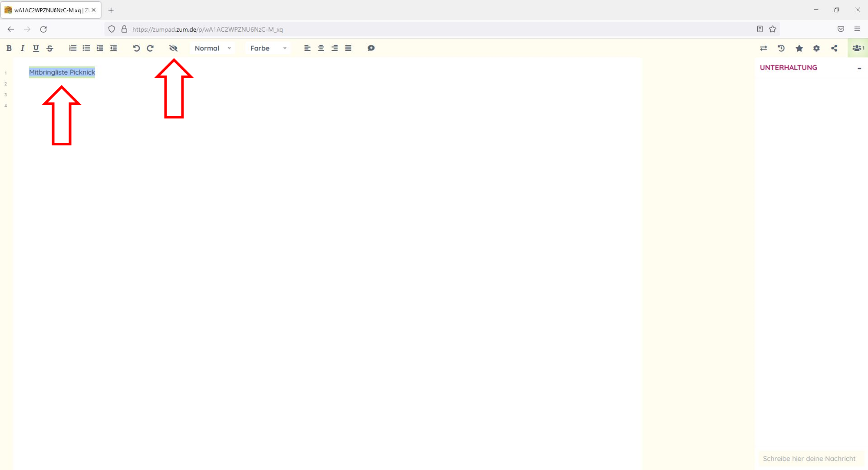The width and height of the screenshot is (868, 470).
Task: Insert an unordered bullet list
Action: [x=86, y=48]
